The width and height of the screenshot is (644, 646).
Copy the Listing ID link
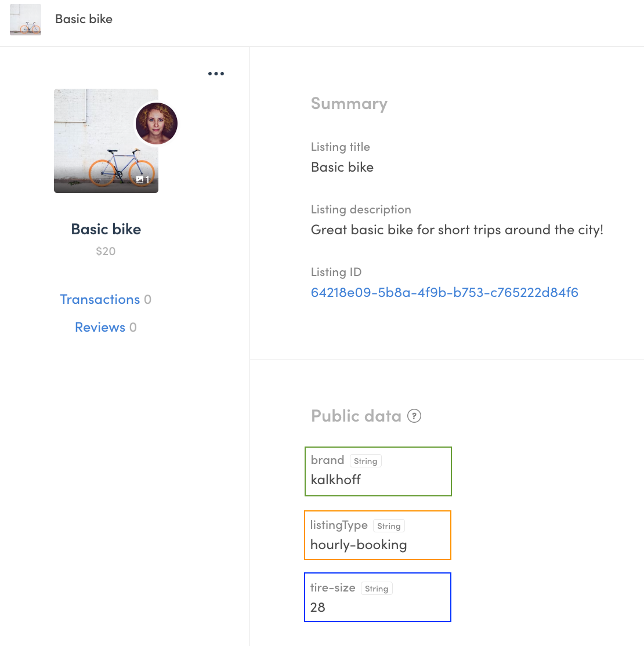[x=444, y=292]
